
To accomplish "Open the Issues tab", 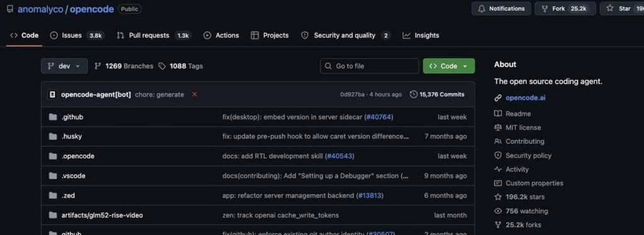I will 77,35.
